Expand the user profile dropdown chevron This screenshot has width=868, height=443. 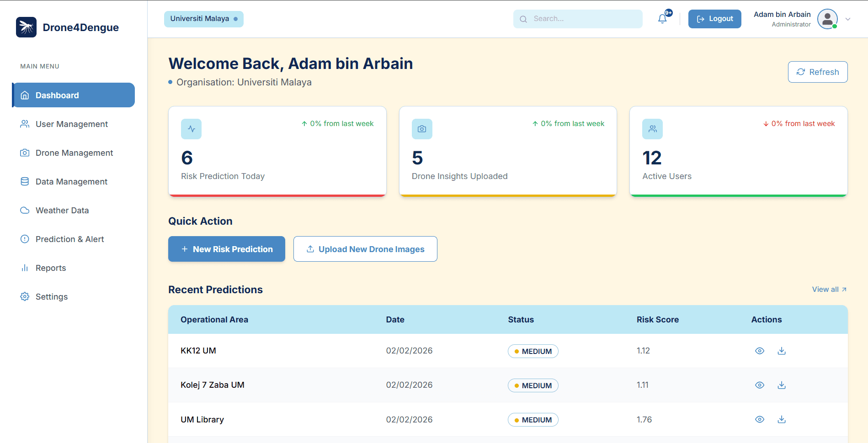[x=848, y=19]
